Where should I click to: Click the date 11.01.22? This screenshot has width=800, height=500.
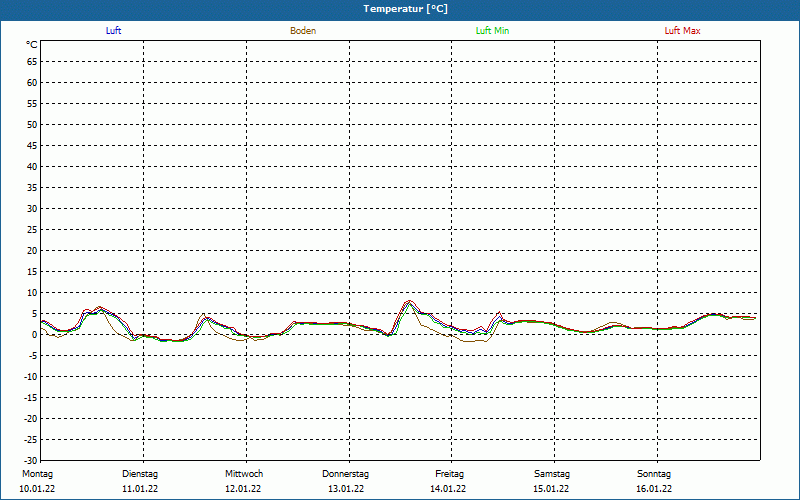pyautogui.click(x=140, y=489)
